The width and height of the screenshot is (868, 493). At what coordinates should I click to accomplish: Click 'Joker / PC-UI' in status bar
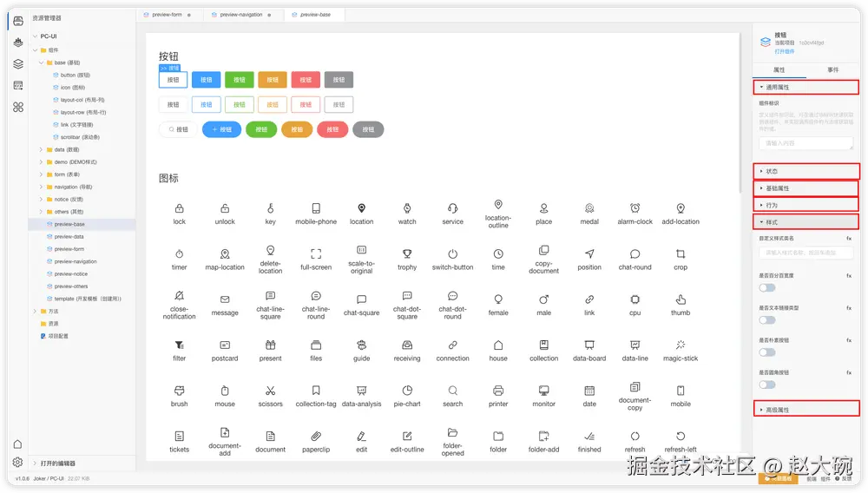[x=49, y=478]
